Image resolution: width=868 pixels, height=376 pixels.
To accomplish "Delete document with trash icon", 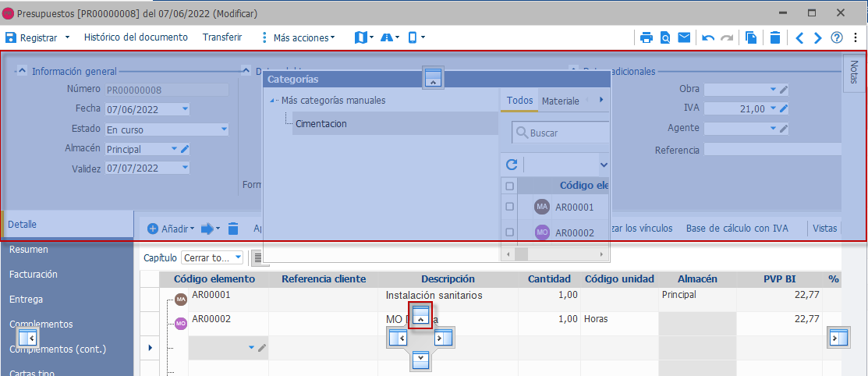I will click(x=775, y=37).
